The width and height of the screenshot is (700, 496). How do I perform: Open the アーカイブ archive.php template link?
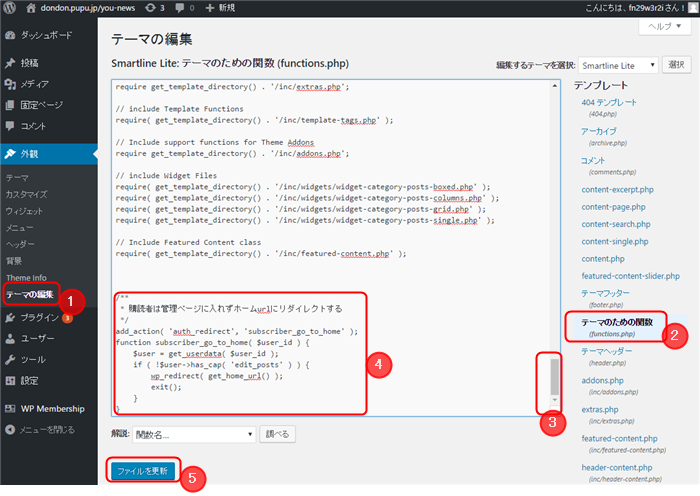tap(598, 131)
